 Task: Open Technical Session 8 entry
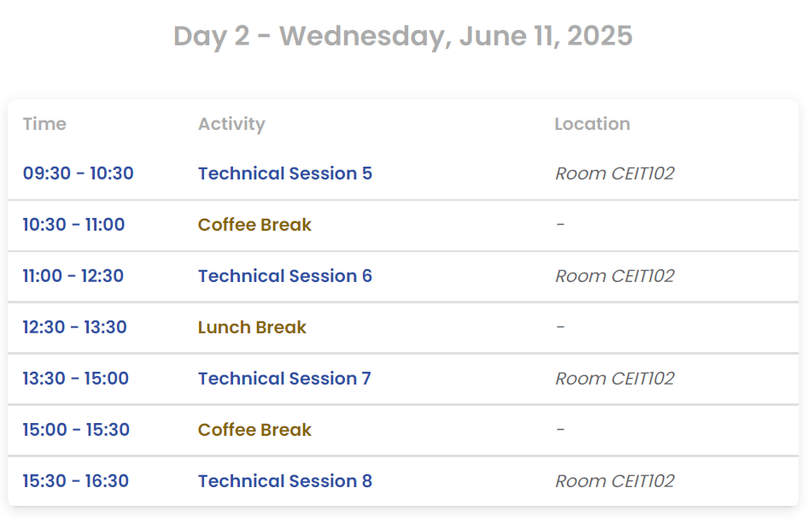pyautogui.click(x=284, y=481)
